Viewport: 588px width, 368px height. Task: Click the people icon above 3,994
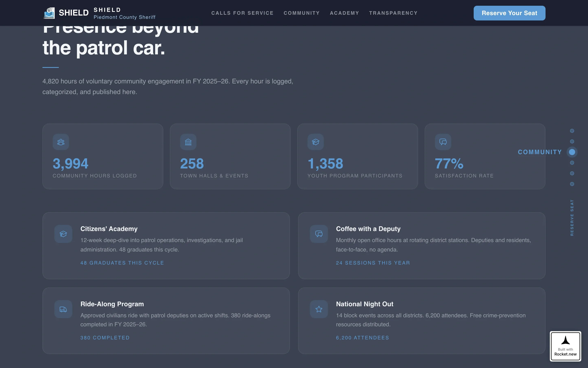61,142
